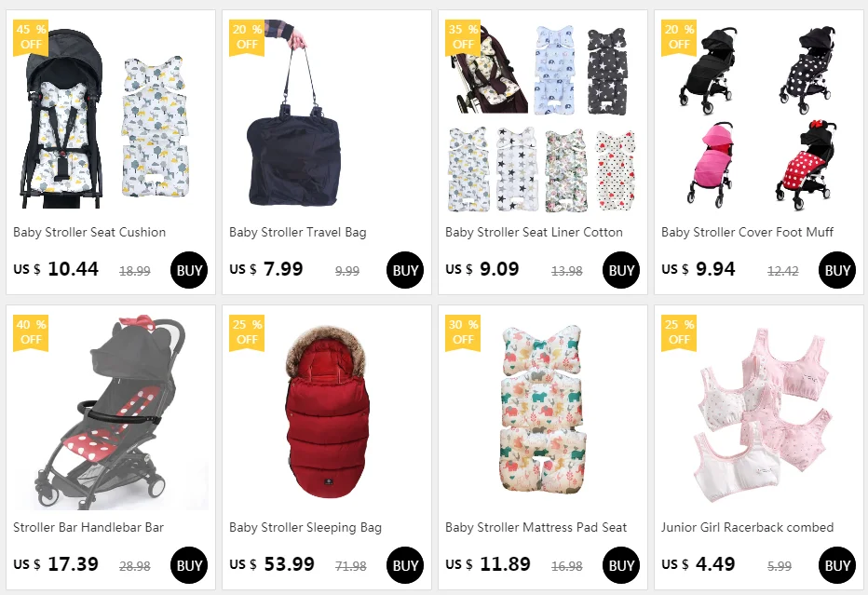Viewport: 868px width, 595px height.
Task: Click the 35% OFF badge on seat liner
Action: coord(463,37)
